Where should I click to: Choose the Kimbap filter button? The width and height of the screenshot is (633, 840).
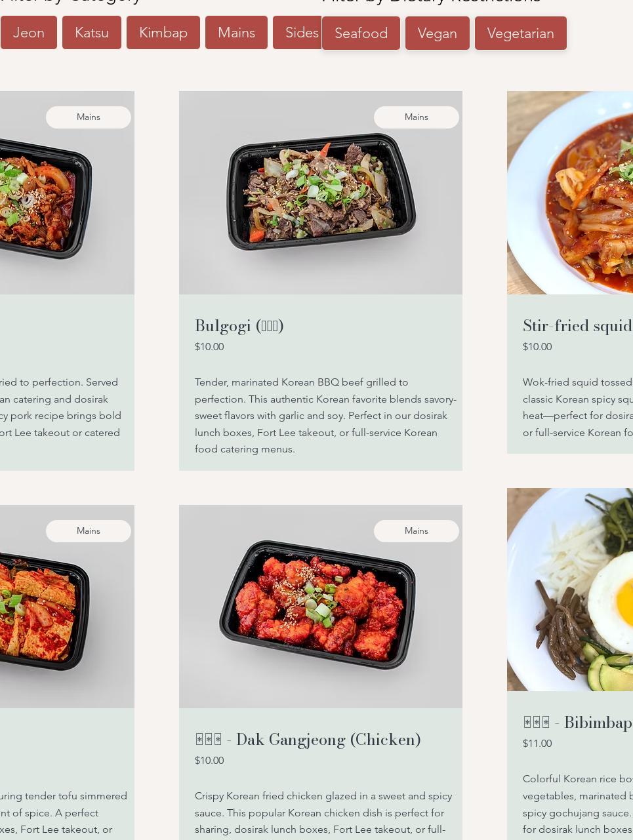(163, 32)
